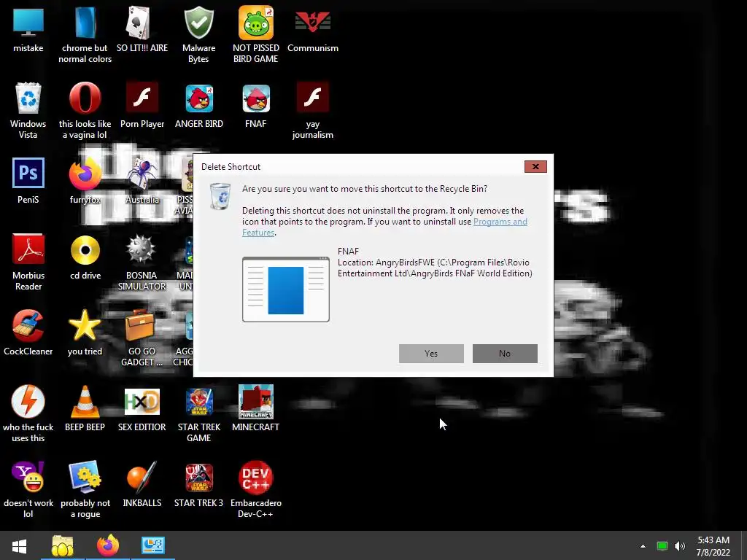Open the Windows Start menu
This screenshot has width=747, height=560.
pyautogui.click(x=20, y=545)
